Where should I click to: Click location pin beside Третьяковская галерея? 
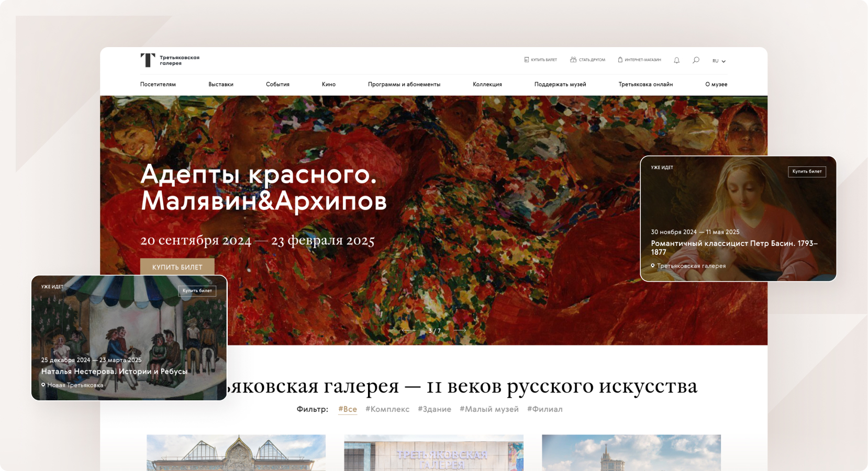653,265
